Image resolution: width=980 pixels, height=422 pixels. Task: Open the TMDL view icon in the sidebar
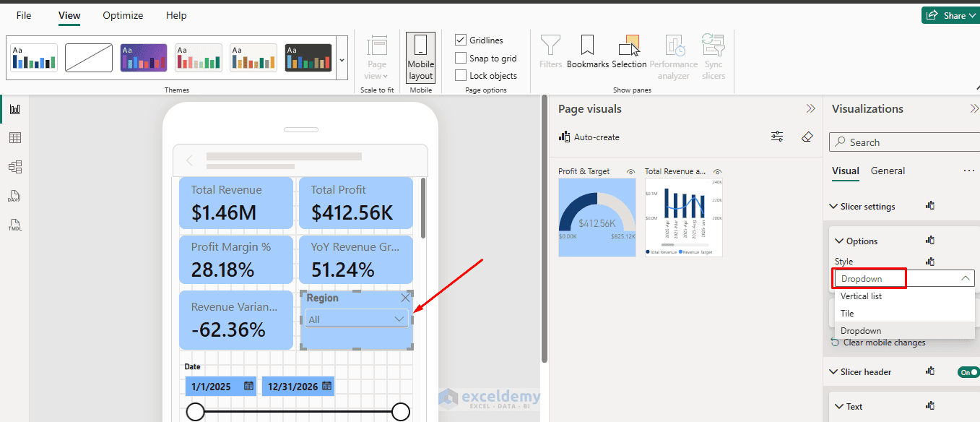tap(15, 225)
